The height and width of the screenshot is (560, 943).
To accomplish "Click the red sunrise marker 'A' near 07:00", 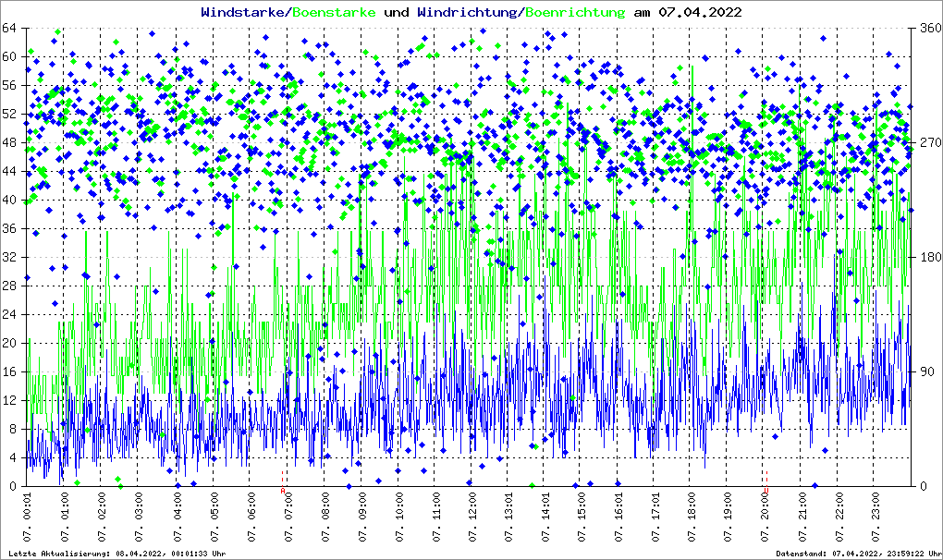I will (284, 492).
